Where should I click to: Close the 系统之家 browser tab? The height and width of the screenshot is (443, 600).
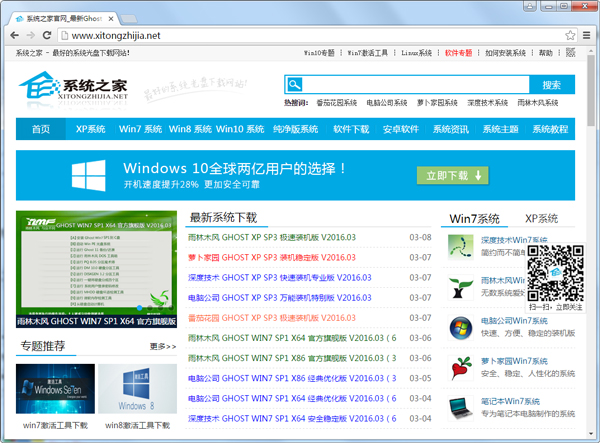click(x=111, y=19)
